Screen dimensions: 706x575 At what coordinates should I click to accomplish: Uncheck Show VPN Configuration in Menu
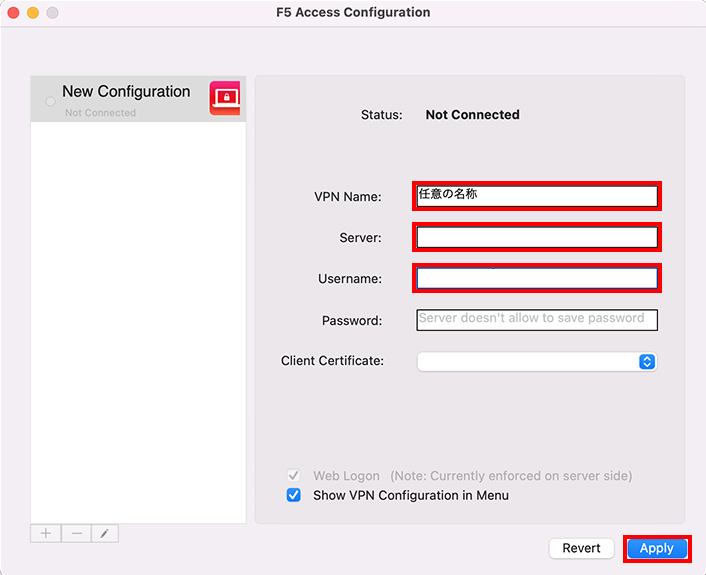click(294, 495)
